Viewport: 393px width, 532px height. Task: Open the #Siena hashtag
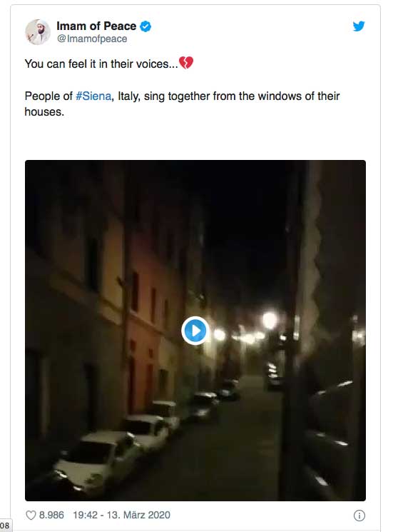(93, 96)
